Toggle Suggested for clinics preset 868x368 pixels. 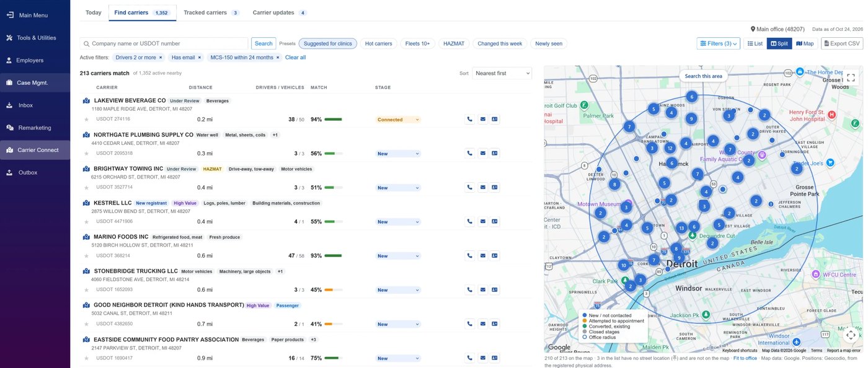point(328,43)
